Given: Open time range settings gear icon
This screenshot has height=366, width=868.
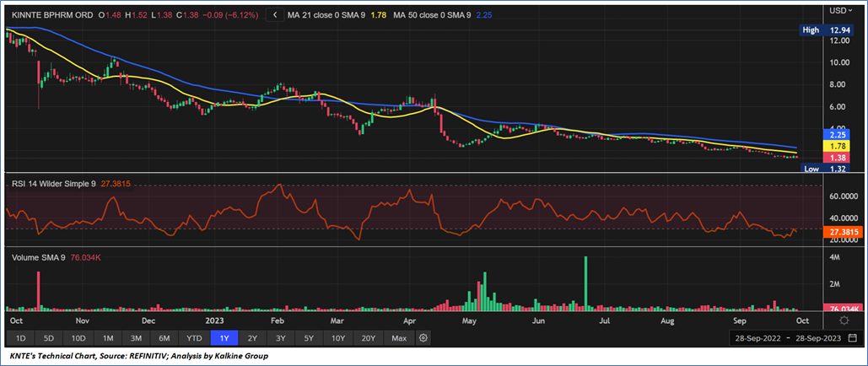Looking at the screenshot, I should coord(423,338).
